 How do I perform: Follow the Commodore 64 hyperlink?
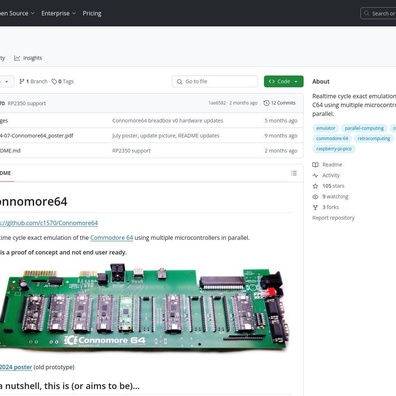tap(111, 238)
